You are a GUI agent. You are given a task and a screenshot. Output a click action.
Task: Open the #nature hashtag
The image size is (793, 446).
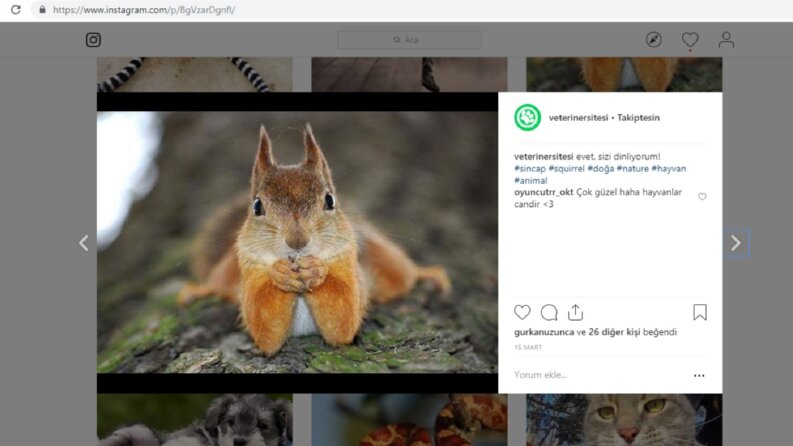[x=632, y=168]
